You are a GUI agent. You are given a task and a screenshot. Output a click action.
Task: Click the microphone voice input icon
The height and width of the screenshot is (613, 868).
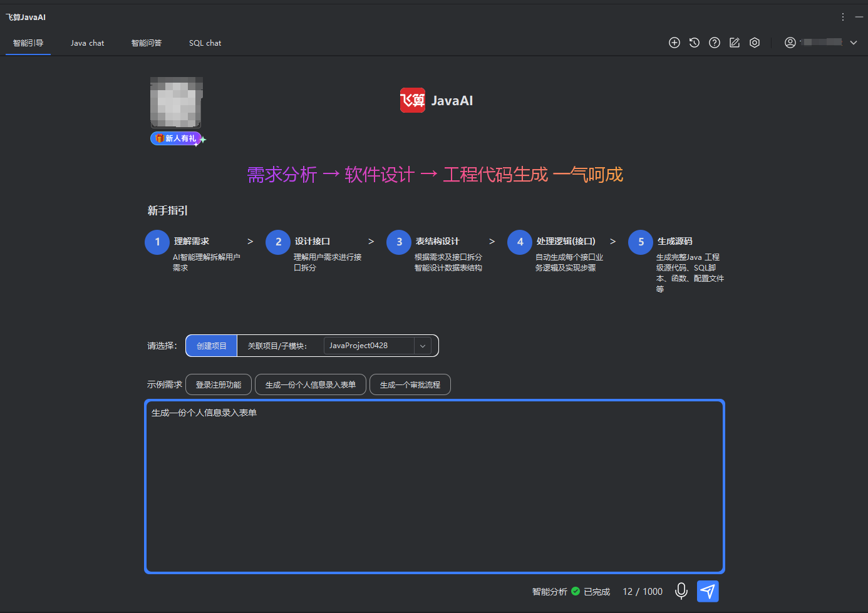pos(681,591)
